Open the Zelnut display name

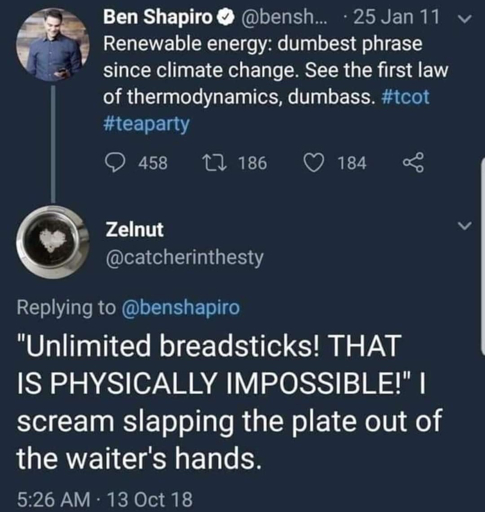pyautogui.click(x=135, y=230)
